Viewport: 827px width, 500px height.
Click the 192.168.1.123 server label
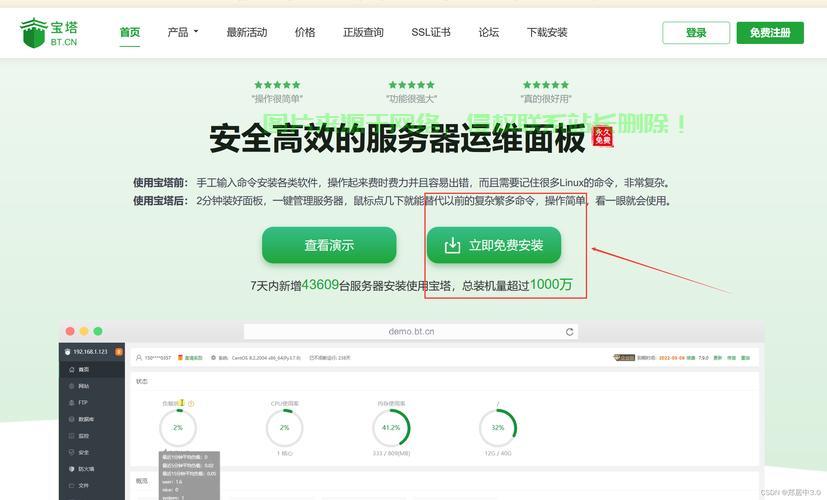[90, 352]
